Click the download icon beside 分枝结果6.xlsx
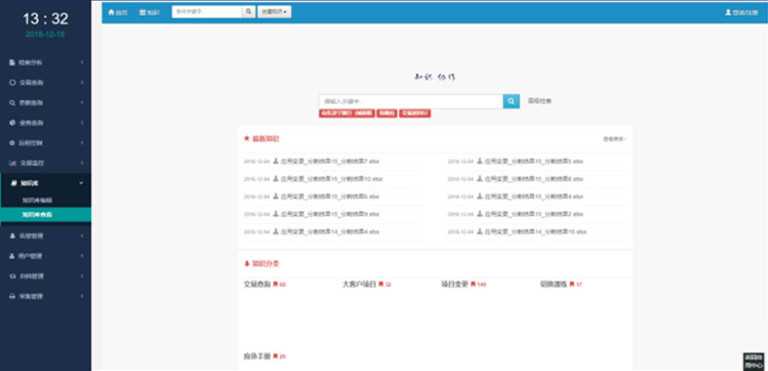 (276, 196)
